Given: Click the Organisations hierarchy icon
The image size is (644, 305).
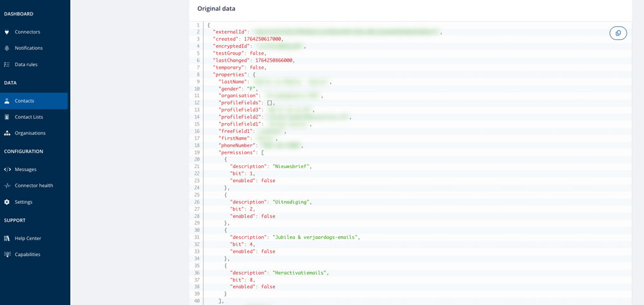Looking at the screenshot, I should pos(6,133).
